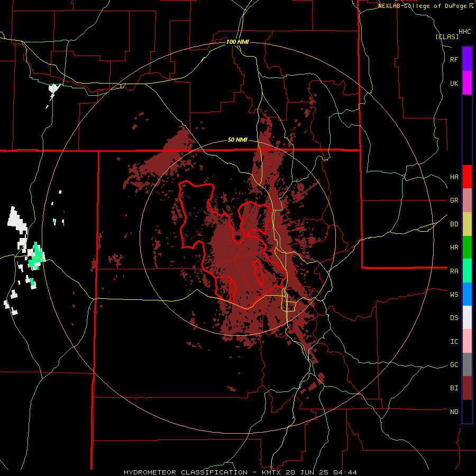This screenshot has width=476, height=476.
Task: Click the RA light green legend swatch
Action: pos(467,271)
